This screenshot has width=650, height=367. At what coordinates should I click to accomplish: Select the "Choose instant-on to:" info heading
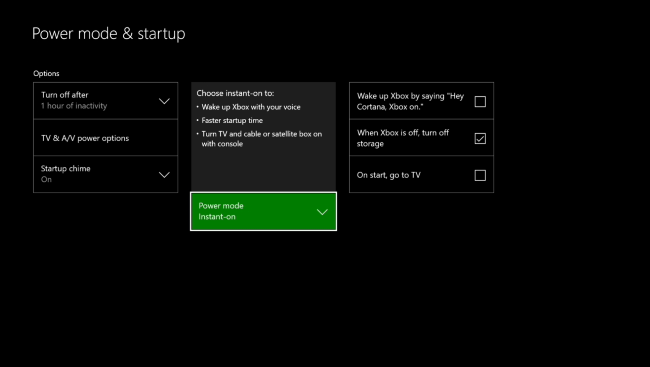click(235, 93)
